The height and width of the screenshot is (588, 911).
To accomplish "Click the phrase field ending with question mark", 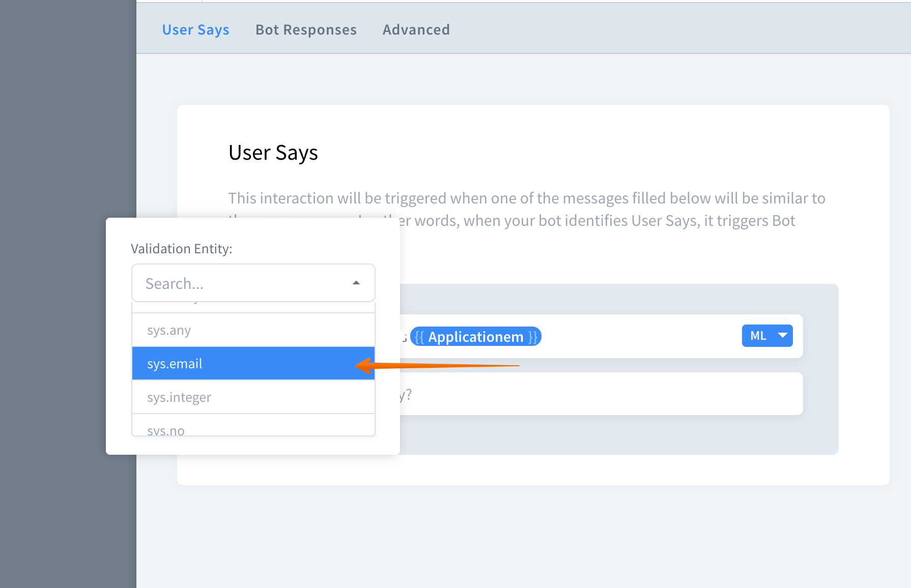I will (601, 394).
